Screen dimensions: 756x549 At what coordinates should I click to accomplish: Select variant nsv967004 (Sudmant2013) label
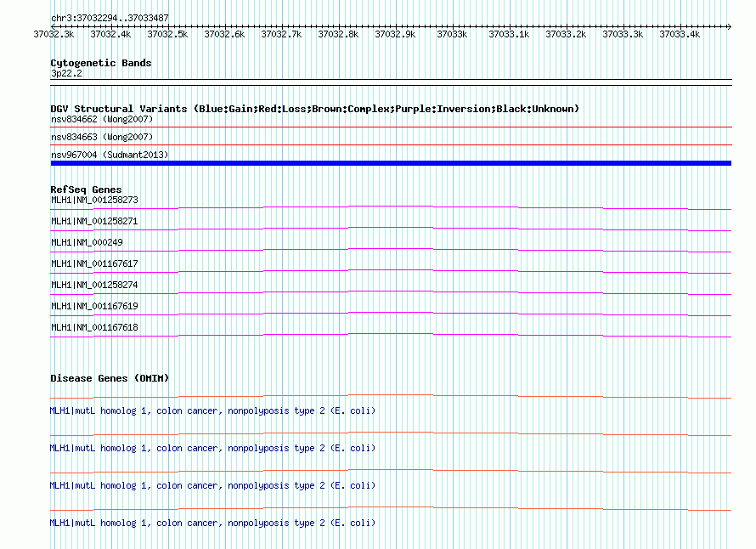pos(110,155)
